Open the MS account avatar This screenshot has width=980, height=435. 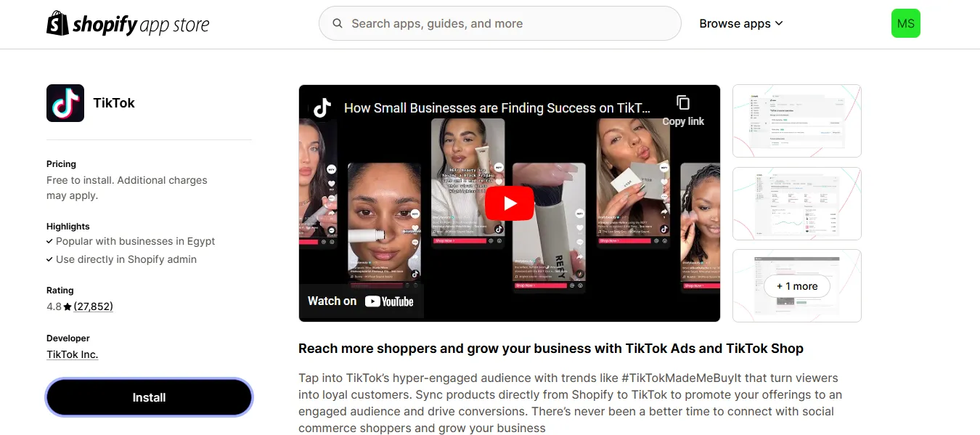click(905, 23)
